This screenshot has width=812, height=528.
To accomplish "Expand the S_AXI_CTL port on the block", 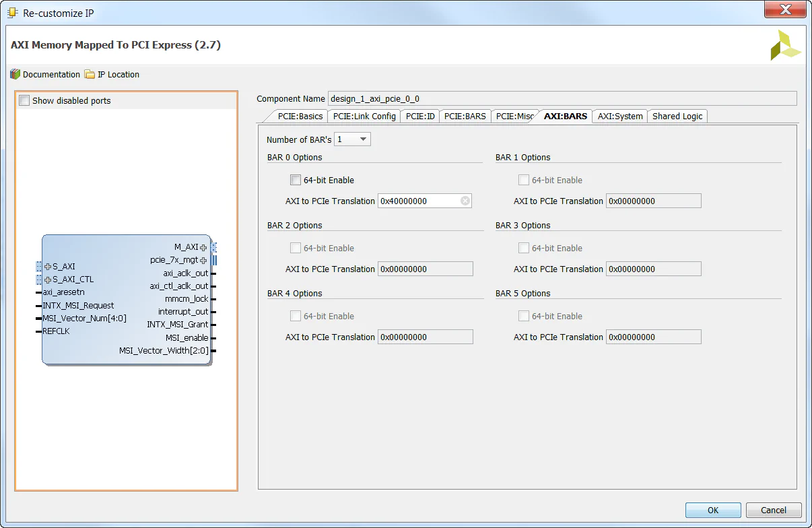I will tap(48, 279).
